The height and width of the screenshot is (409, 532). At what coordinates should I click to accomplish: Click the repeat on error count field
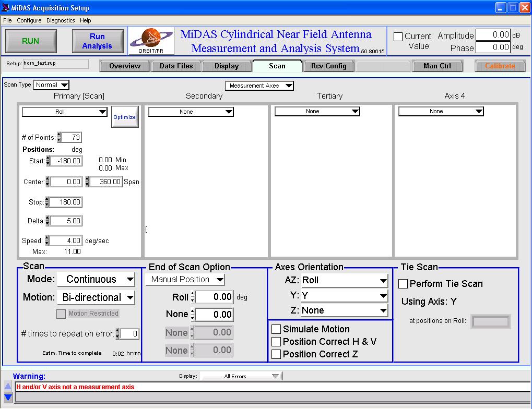click(x=129, y=334)
